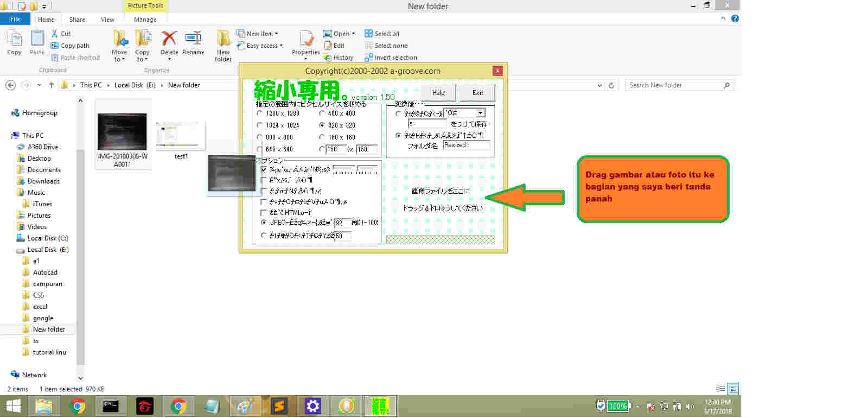Click the red Delete X icon
868x418 pixels.
169,39
